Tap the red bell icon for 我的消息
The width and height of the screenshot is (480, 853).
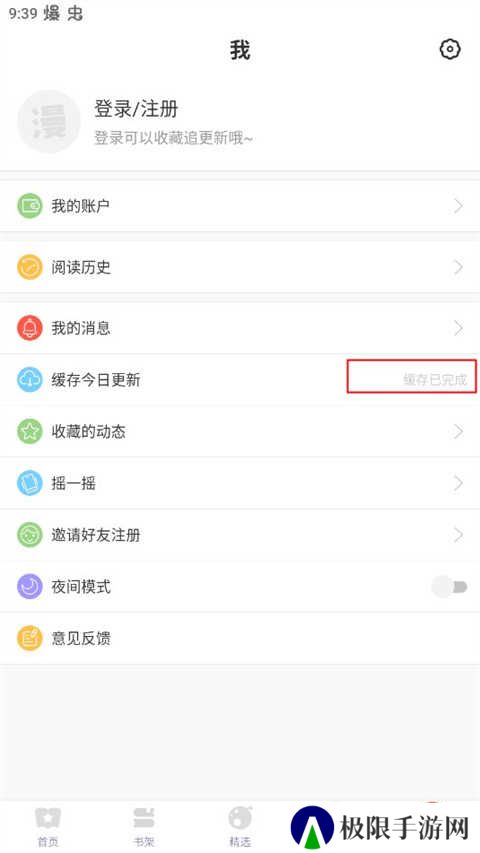[29, 328]
